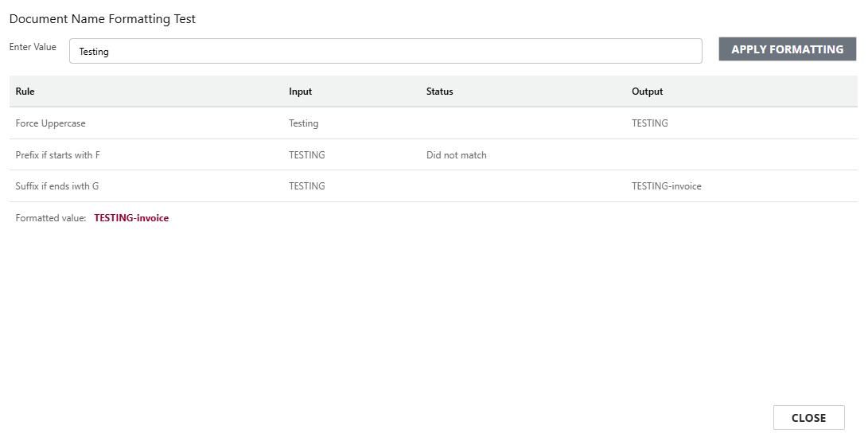Click the bold red TESTING-invoice formatted value
Screen dimensions: 868x437
[x=131, y=218]
